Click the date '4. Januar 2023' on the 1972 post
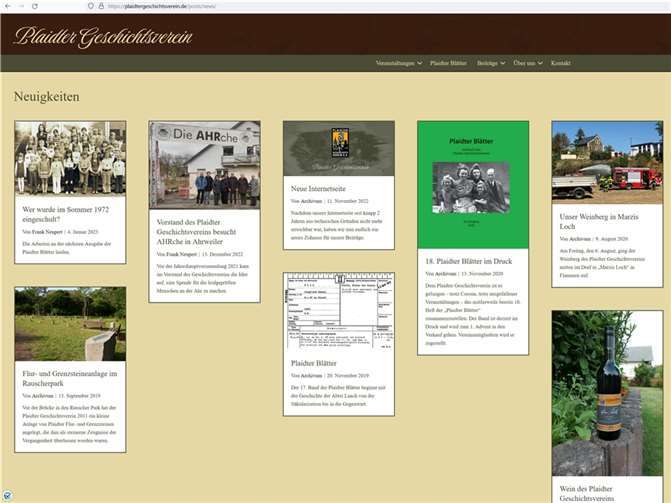 pyautogui.click(x=83, y=232)
